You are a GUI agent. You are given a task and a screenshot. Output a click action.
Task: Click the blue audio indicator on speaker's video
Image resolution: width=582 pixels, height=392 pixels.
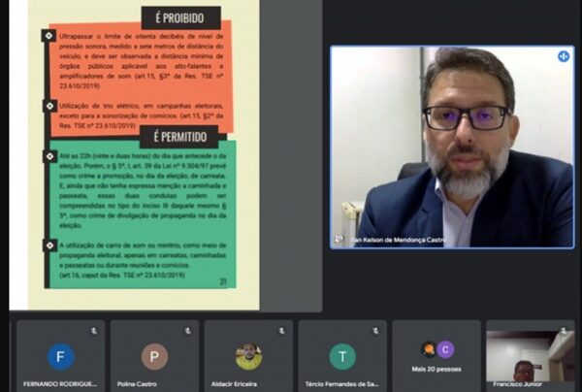[563, 56]
